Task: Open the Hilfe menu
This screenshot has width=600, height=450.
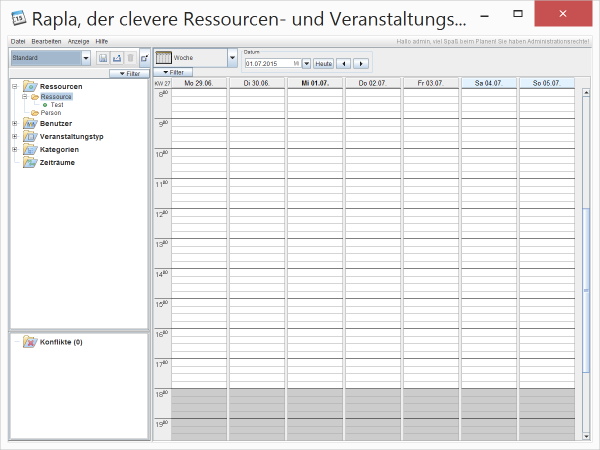Action: click(101, 41)
